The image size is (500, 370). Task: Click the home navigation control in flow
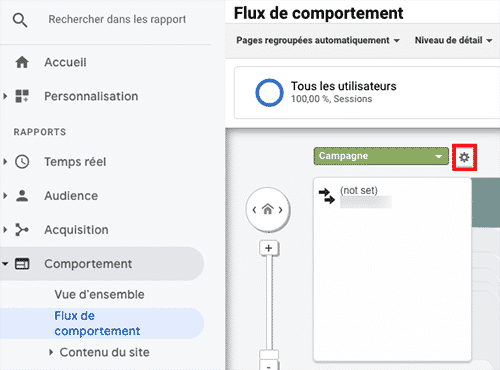(x=268, y=210)
